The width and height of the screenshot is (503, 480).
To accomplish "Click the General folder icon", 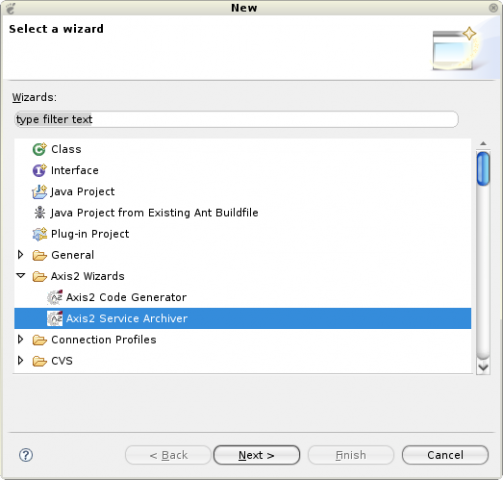I will tap(40, 255).
